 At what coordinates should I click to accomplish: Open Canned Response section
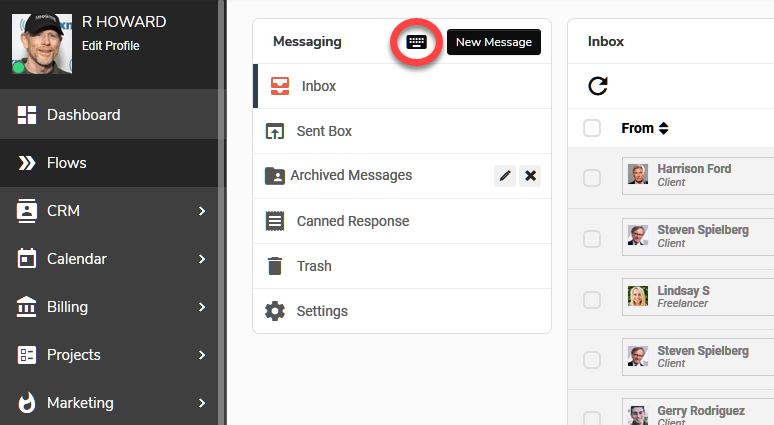coord(402,221)
